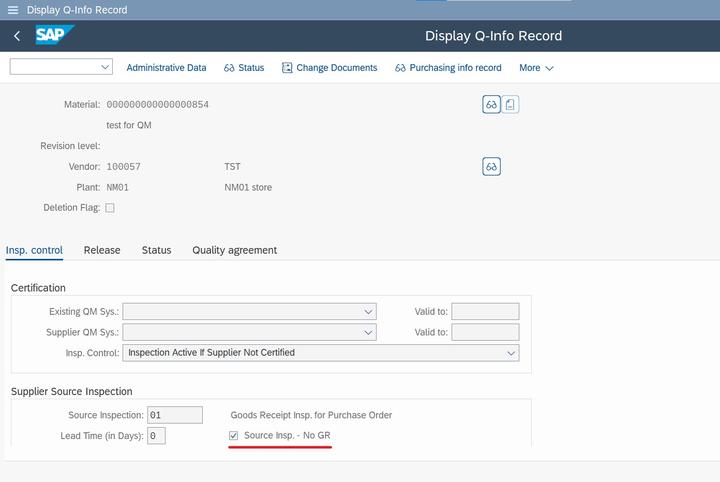This screenshot has height=482, width=720.
Task: Open Change Documents from toolbar
Action: click(x=330, y=68)
